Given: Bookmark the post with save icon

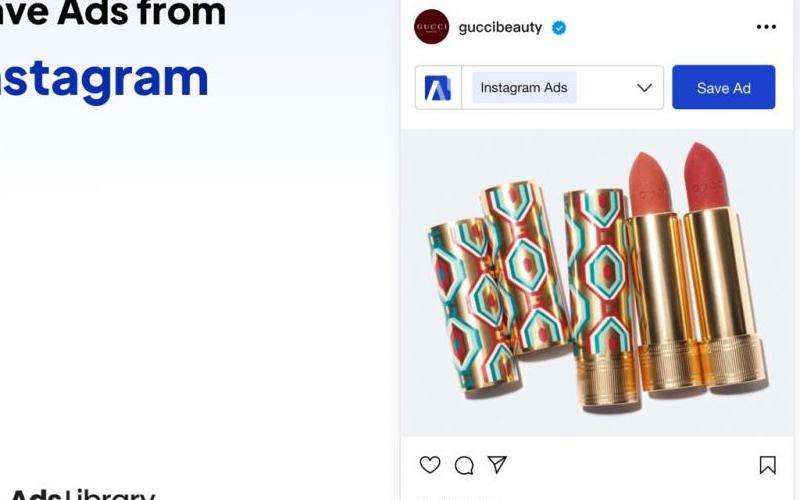Looking at the screenshot, I should [x=767, y=465].
